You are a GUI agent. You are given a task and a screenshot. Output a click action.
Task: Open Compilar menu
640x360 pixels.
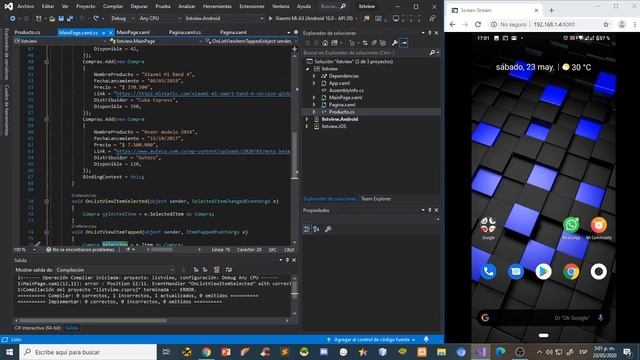[x=113, y=6]
